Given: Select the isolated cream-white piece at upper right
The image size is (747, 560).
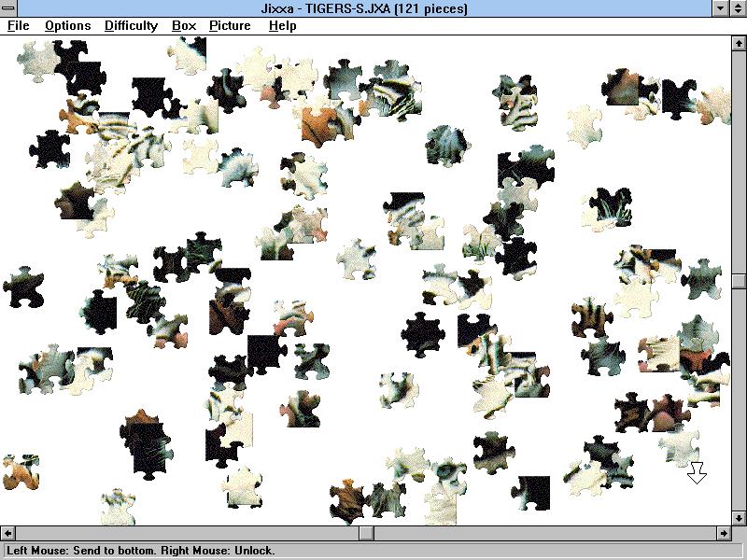Looking at the screenshot, I should (x=585, y=126).
